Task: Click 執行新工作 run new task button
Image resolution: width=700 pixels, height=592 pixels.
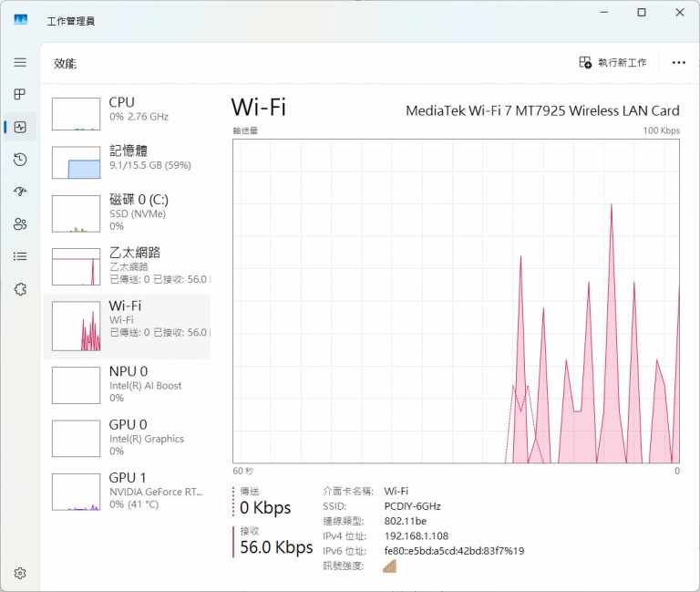Action: [x=612, y=63]
